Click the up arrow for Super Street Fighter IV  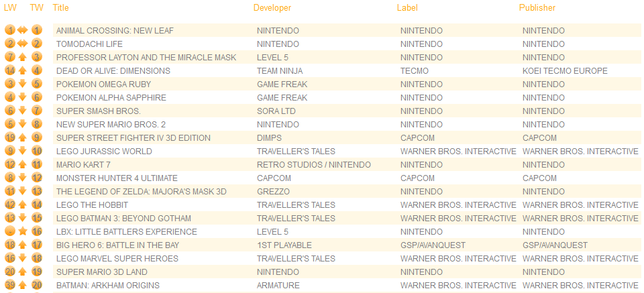click(23, 138)
